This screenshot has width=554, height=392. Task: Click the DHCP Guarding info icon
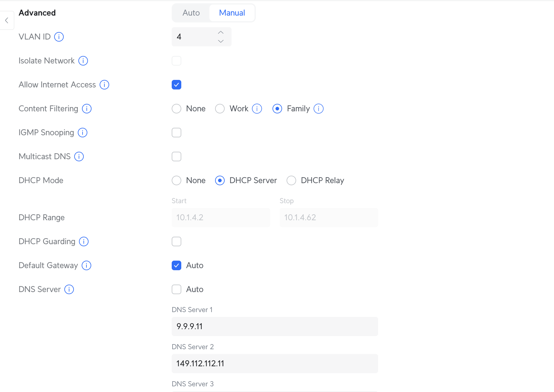(x=84, y=241)
